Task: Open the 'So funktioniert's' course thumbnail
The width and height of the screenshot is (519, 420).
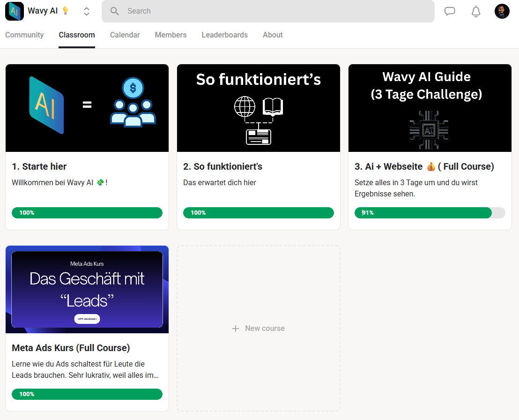Action: [x=259, y=108]
